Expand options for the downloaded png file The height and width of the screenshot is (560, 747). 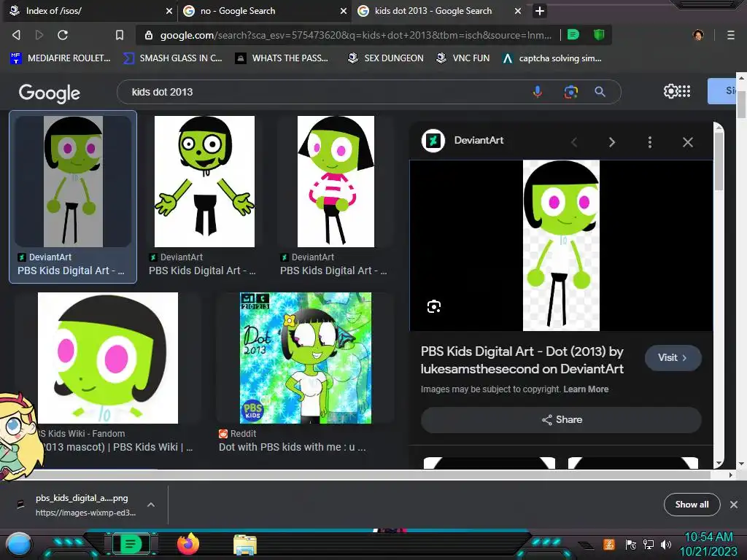[x=150, y=505]
